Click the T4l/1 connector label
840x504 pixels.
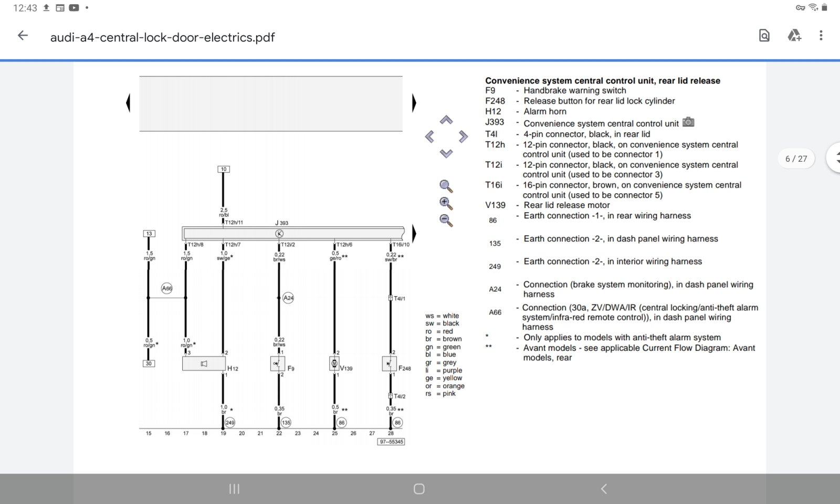coord(400,299)
